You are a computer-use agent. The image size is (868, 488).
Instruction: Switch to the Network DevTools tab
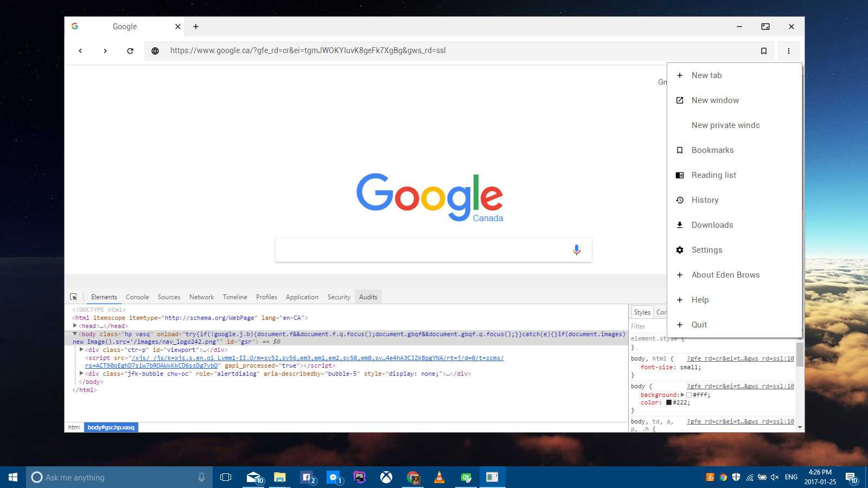coord(201,297)
